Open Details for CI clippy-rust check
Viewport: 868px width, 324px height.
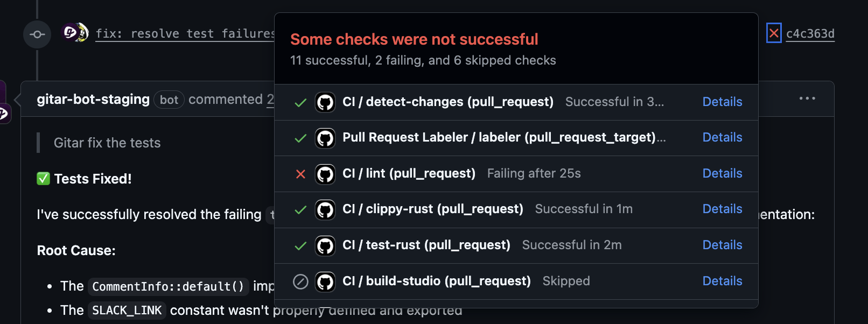722,209
